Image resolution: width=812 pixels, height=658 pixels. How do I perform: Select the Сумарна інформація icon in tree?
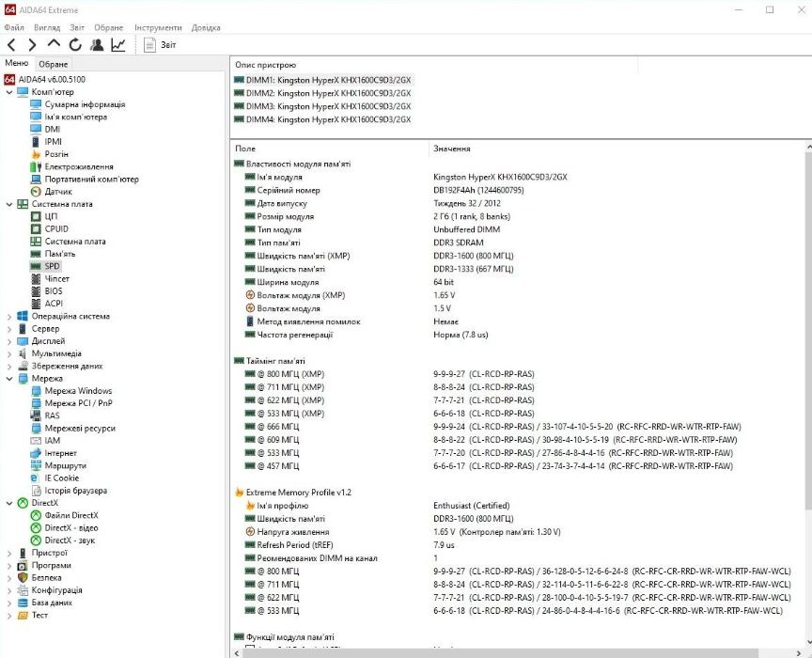(x=36, y=104)
